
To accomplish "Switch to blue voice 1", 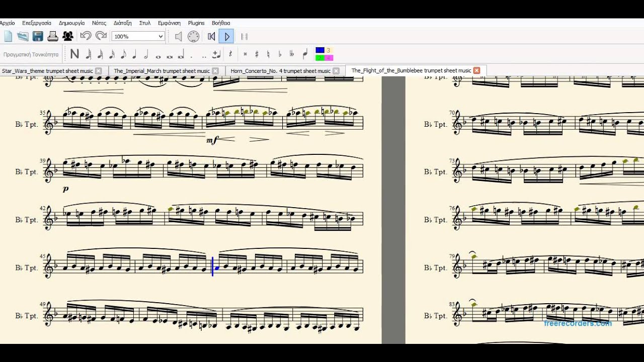I will click(x=320, y=50).
